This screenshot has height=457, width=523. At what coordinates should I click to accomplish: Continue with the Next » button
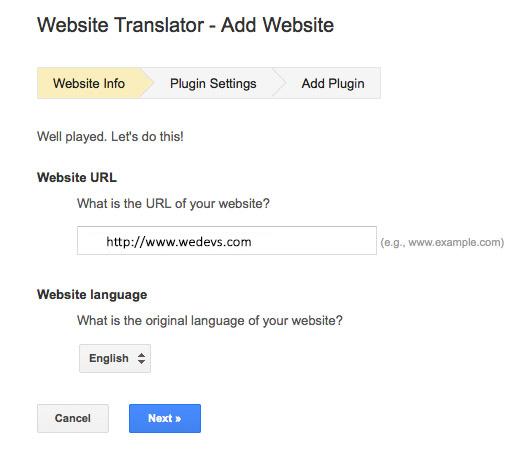coord(165,418)
